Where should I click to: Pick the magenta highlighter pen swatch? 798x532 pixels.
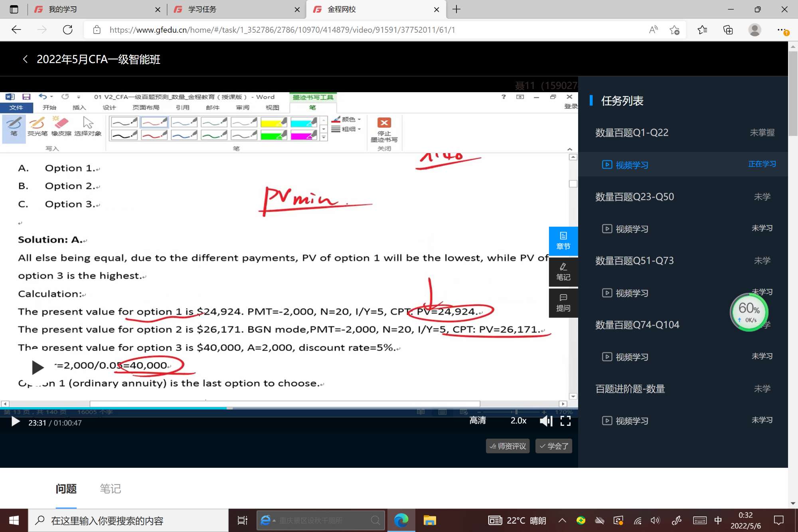pyautogui.click(x=304, y=135)
